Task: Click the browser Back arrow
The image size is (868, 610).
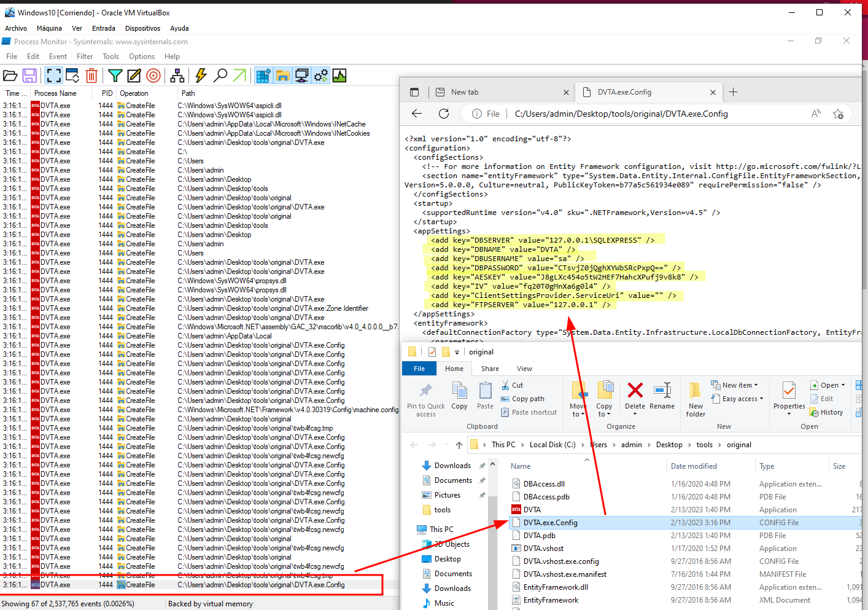Action: point(417,114)
